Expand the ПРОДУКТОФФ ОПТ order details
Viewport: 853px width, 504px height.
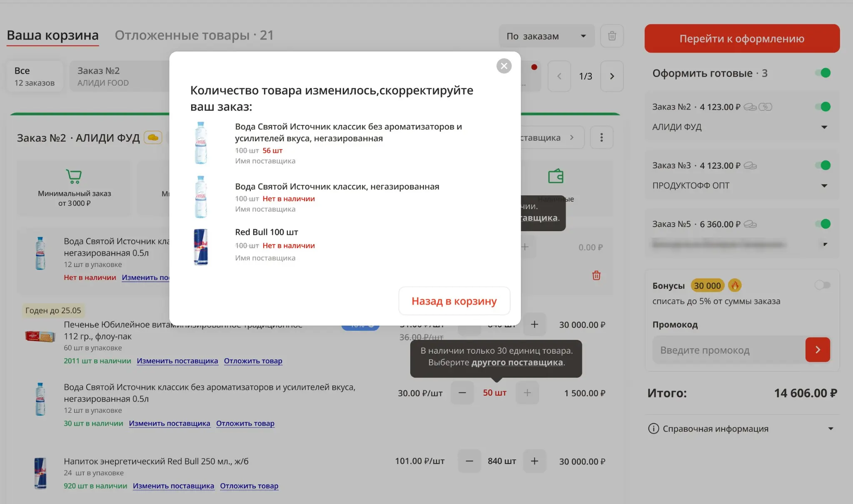(824, 186)
